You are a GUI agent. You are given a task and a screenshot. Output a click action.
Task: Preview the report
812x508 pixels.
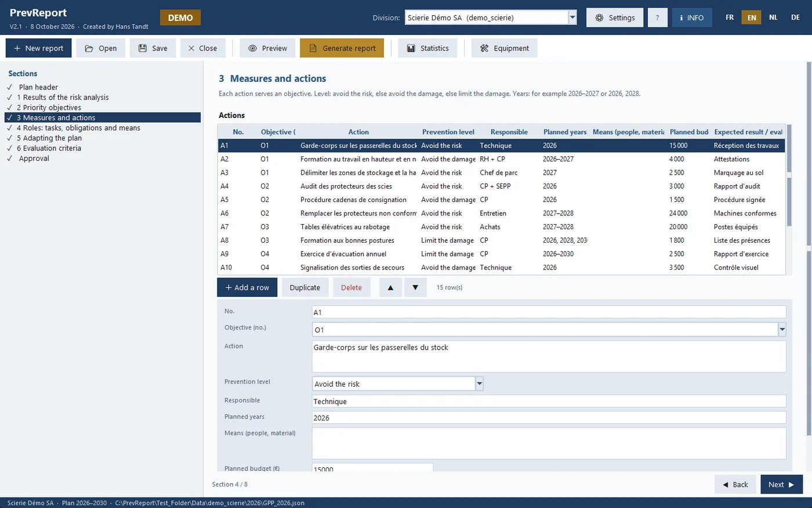click(268, 48)
